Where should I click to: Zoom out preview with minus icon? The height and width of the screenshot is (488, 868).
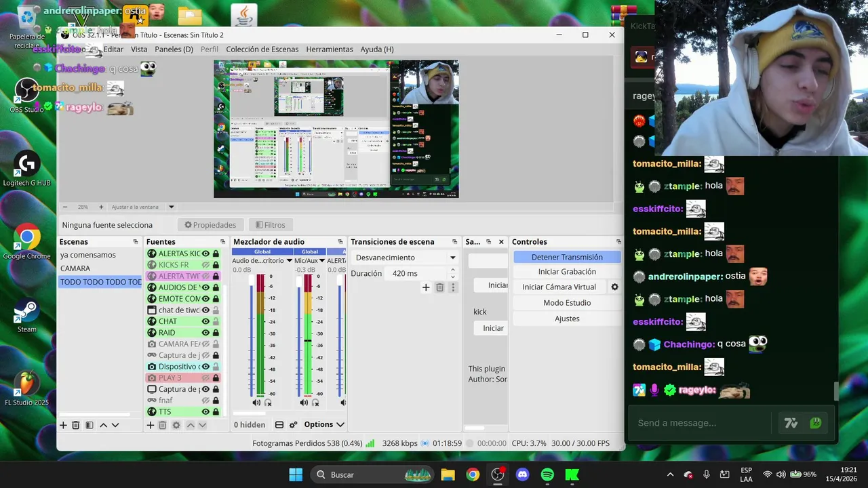click(65, 207)
